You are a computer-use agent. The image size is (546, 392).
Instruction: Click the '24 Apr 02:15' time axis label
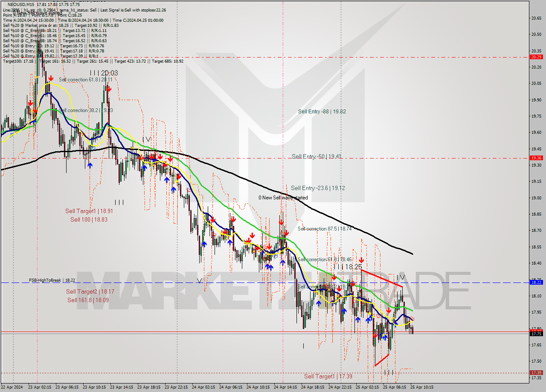[x=203, y=387]
